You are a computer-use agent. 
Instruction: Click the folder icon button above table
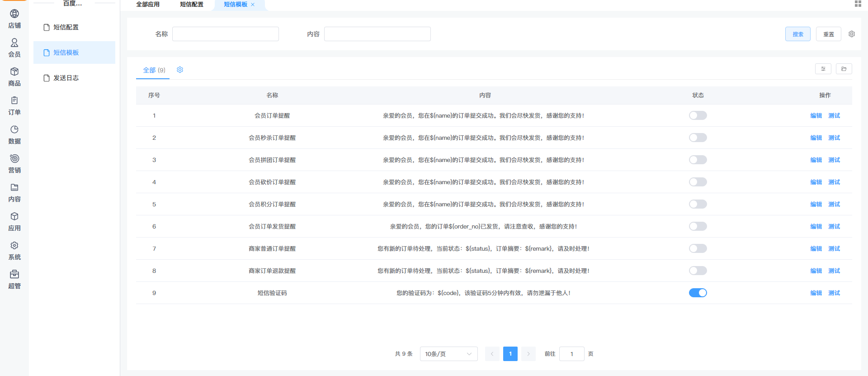[x=844, y=69]
